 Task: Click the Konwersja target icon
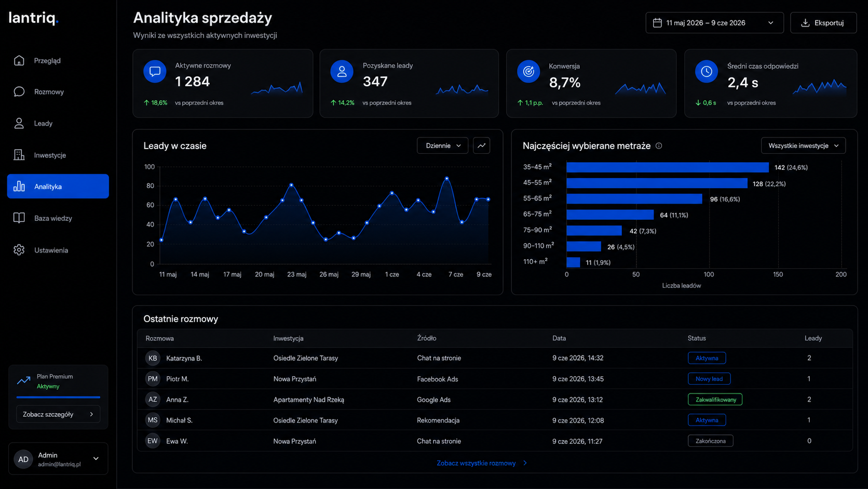pyautogui.click(x=528, y=72)
